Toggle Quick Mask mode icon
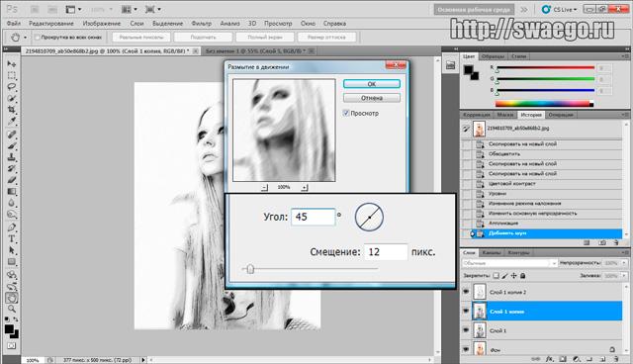Viewport: 633px width, 364px height. click(11, 346)
